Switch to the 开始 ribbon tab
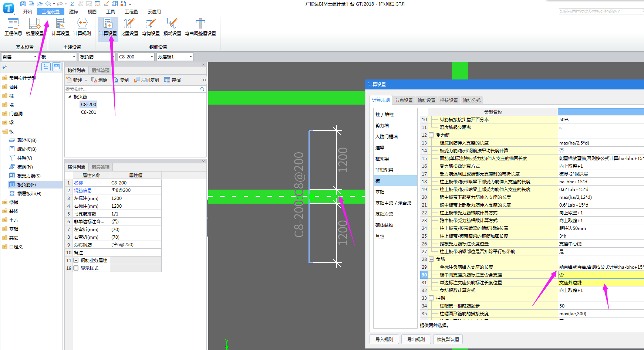This screenshot has width=644, height=350. (28, 12)
